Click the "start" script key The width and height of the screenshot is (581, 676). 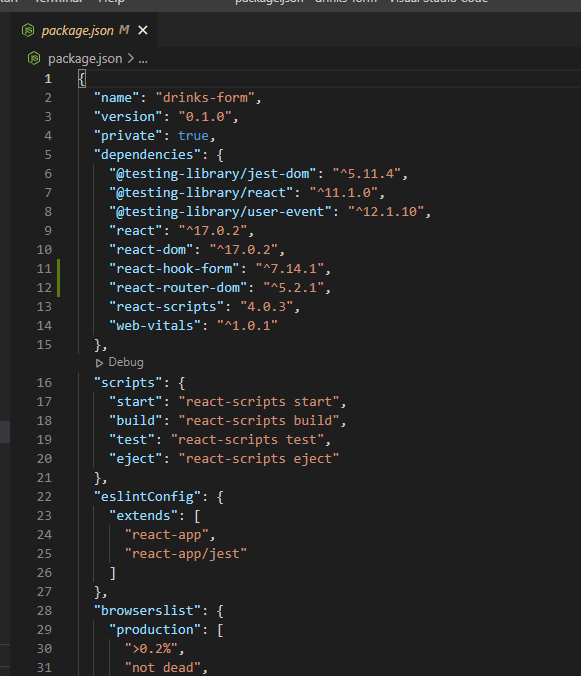(136, 402)
